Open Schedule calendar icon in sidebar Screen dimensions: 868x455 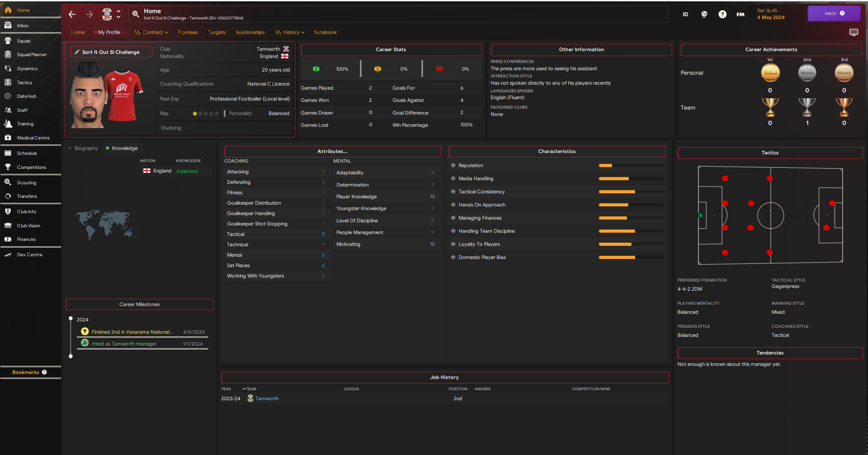pos(8,153)
